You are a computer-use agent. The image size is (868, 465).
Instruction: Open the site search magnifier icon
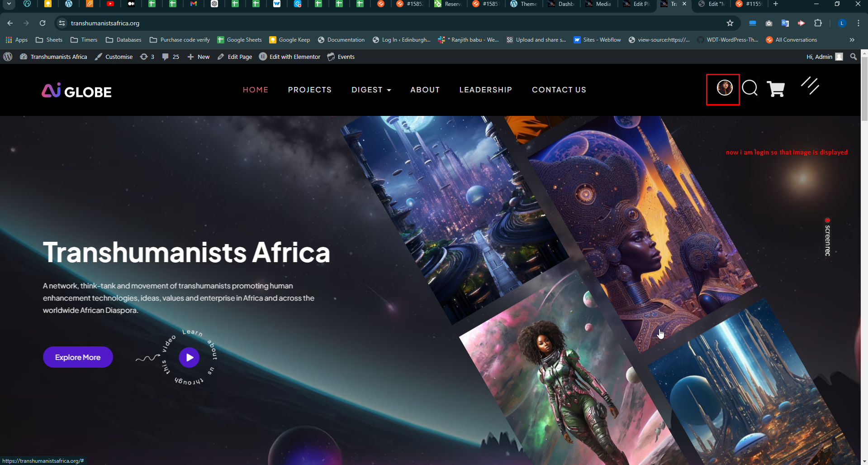tap(750, 88)
